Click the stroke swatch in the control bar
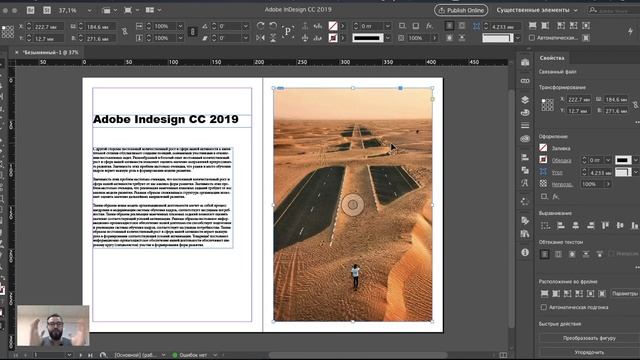The height and width of the screenshot is (360, 640). pyautogui.click(x=333, y=38)
